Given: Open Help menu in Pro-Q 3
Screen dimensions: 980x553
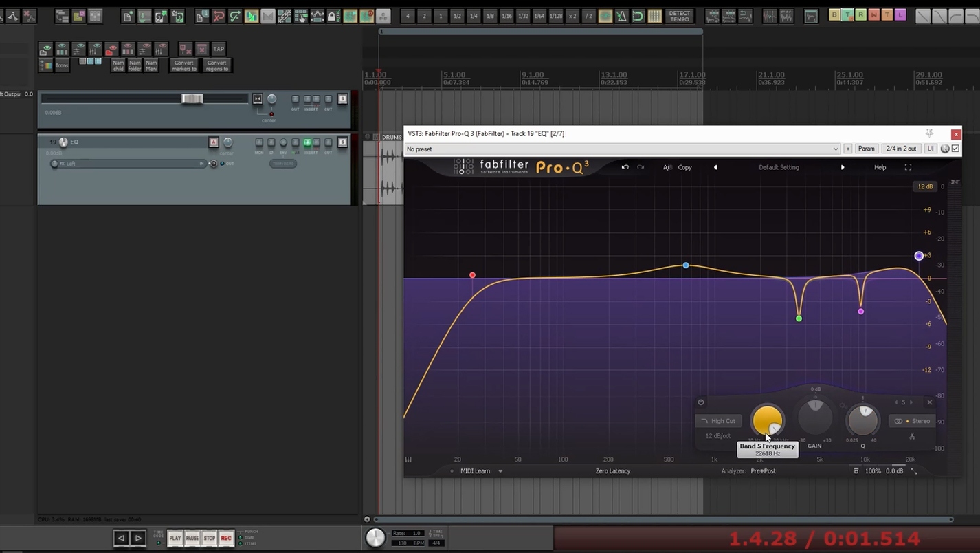Looking at the screenshot, I should (x=880, y=167).
